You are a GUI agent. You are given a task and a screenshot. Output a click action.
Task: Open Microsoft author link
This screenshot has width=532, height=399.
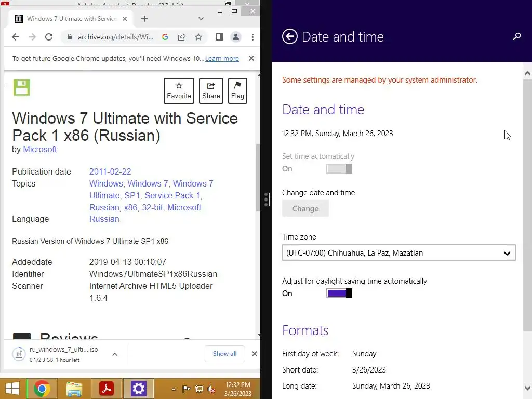click(x=39, y=149)
